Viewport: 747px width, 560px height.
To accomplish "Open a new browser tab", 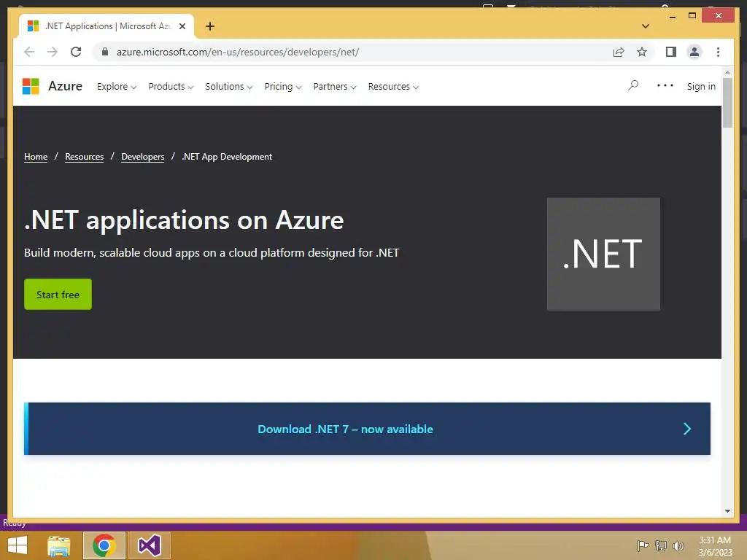I will point(210,26).
